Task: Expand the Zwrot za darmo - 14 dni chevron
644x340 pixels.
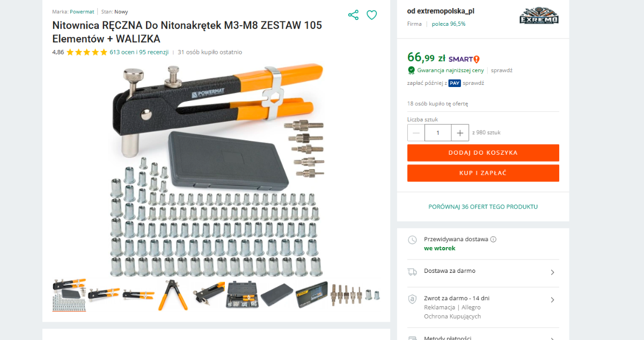Action: [553, 300]
